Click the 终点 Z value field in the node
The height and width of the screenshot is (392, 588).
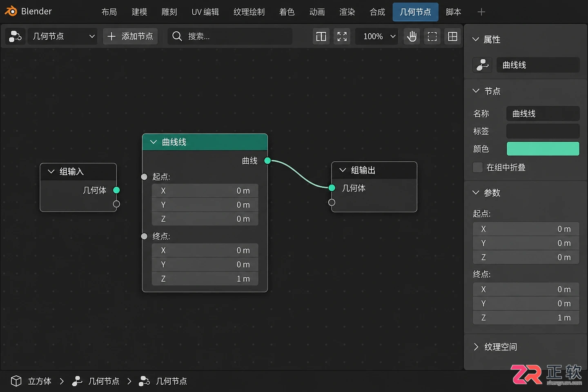pos(205,279)
